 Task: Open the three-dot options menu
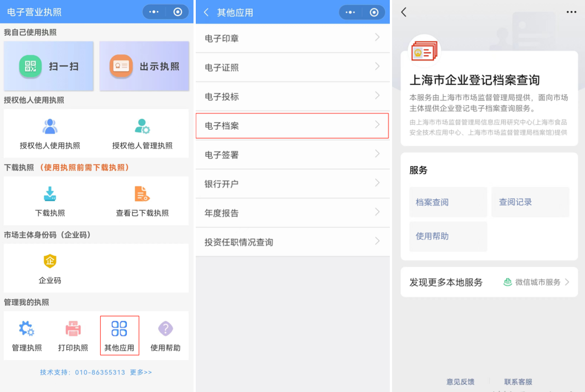pos(570,12)
